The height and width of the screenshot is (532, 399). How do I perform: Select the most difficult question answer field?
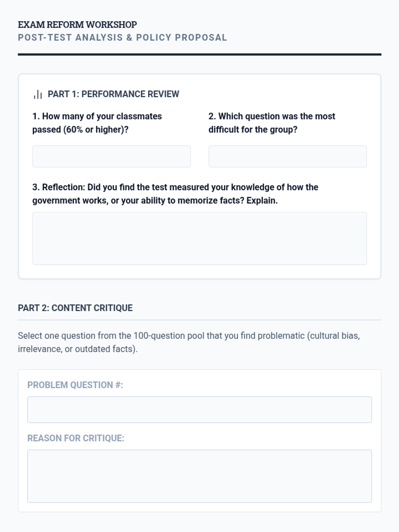coord(288,156)
